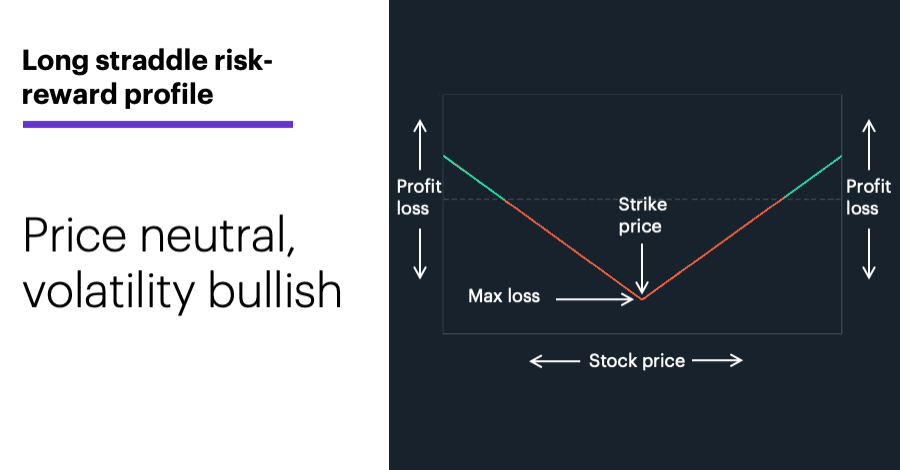Click the left green profit line segment
Viewport: 900px width, 470px height.
[474, 178]
